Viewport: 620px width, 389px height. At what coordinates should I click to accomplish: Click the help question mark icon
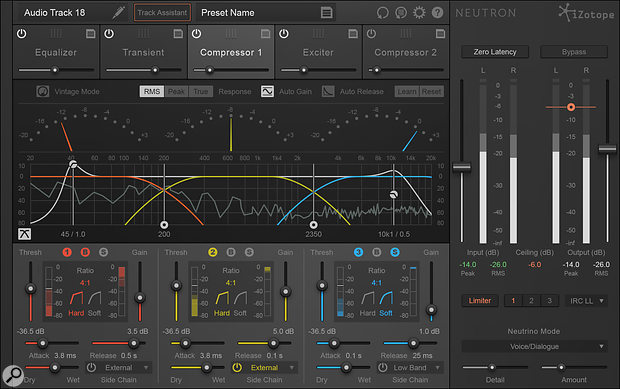point(437,13)
